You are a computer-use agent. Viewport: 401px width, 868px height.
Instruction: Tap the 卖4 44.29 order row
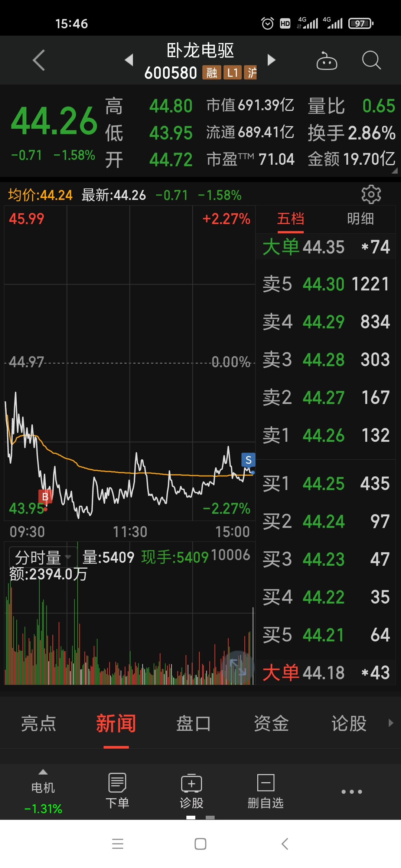point(326,322)
